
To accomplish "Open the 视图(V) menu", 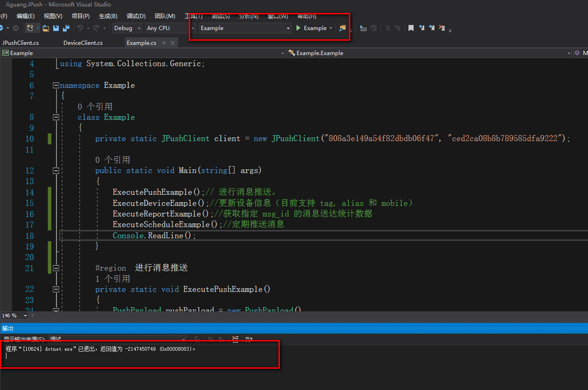I will point(53,16).
